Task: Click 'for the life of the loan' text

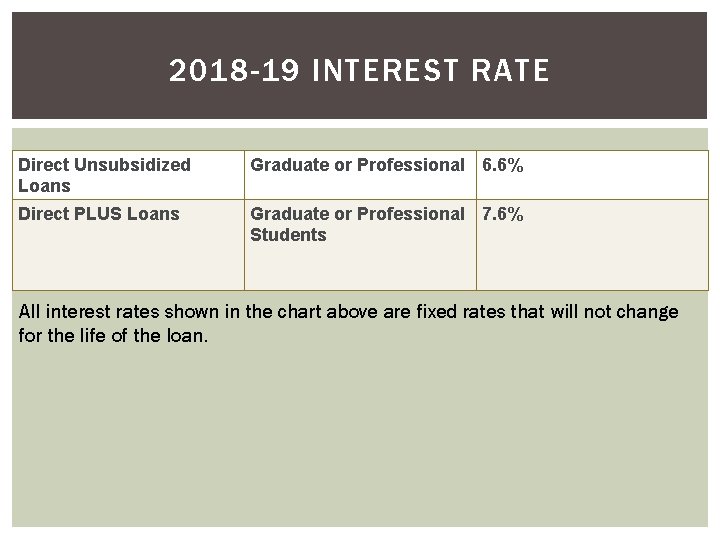Action: coord(113,336)
